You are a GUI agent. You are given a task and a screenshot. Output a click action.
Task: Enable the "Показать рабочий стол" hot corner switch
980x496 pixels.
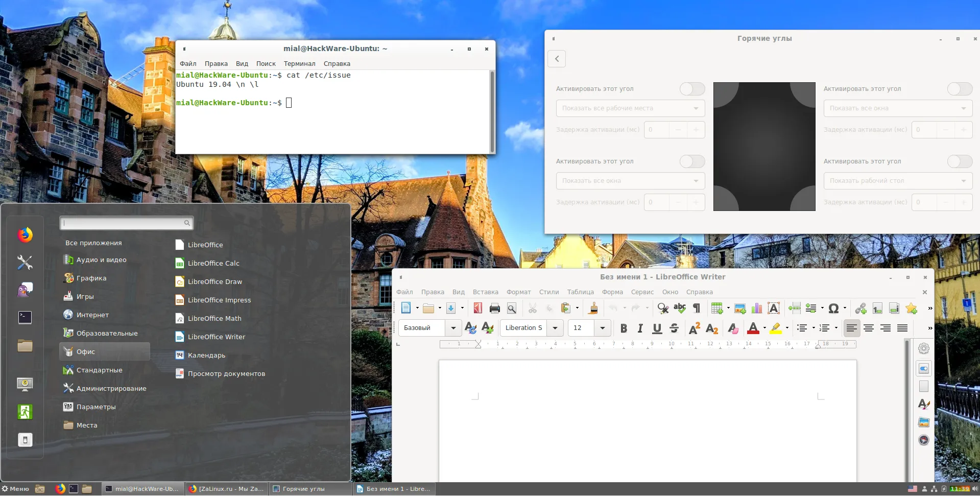coord(960,161)
